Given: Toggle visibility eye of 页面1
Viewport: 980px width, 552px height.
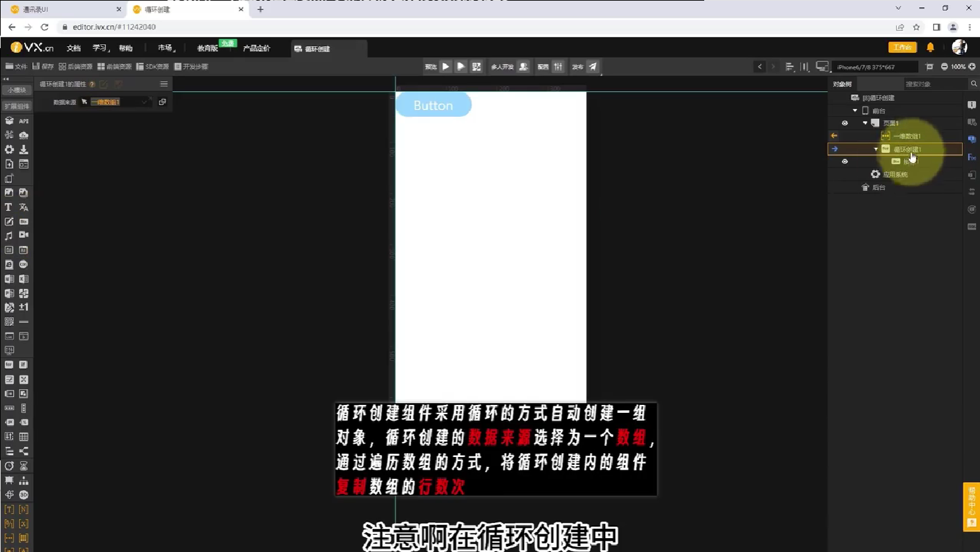Looking at the screenshot, I should click(x=845, y=123).
